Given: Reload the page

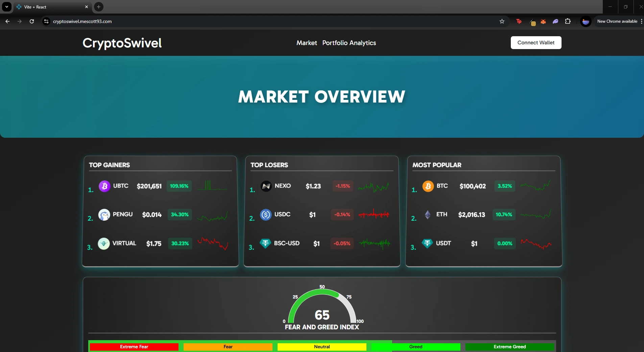Looking at the screenshot, I should 32,21.
